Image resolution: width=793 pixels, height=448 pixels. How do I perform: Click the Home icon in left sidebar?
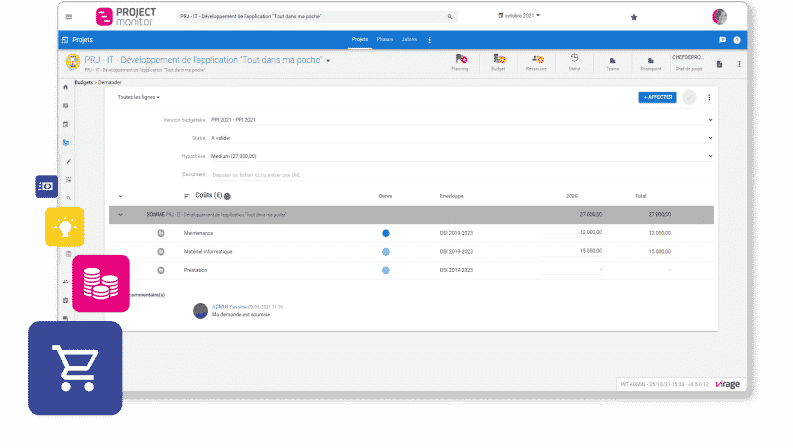click(66, 87)
